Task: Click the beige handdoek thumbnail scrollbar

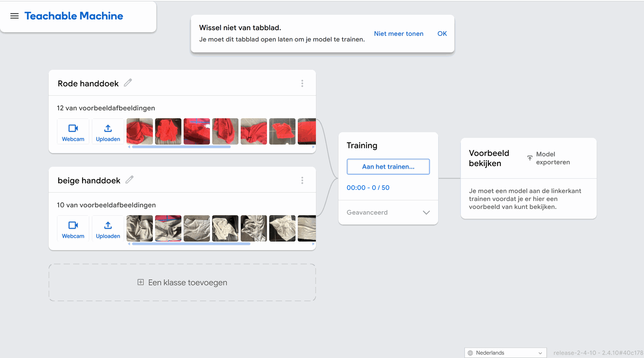Action: tap(191, 244)
